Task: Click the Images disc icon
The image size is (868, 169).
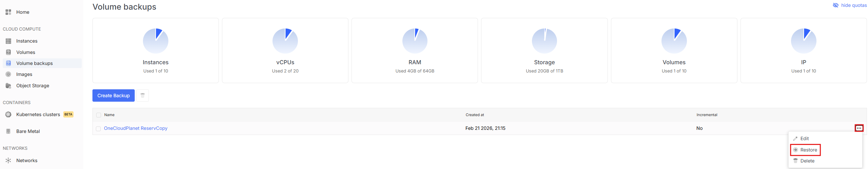Action: coord(8,74)
